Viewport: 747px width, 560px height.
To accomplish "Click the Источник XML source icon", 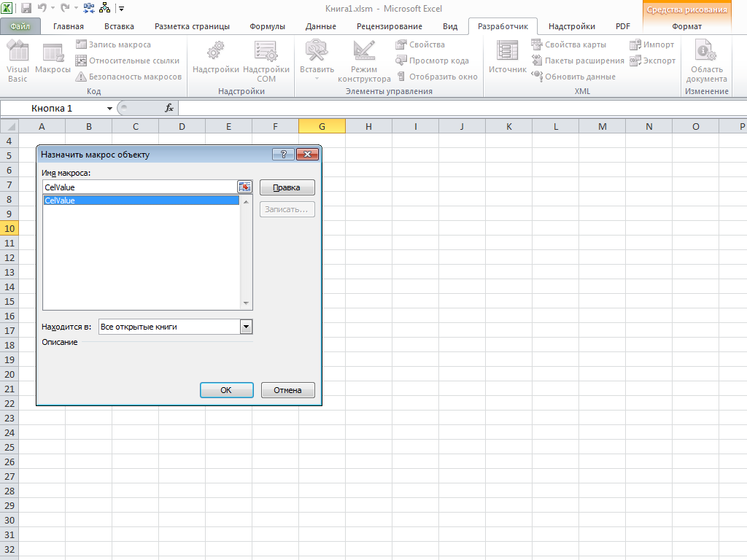I will pyautogui.click(x=507, y=58).
